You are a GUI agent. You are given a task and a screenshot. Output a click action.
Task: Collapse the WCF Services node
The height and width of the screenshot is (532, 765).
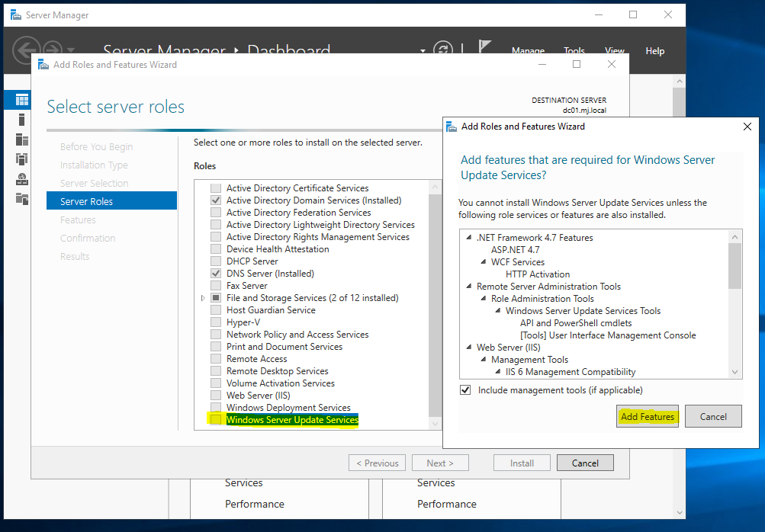coord(484,262)
